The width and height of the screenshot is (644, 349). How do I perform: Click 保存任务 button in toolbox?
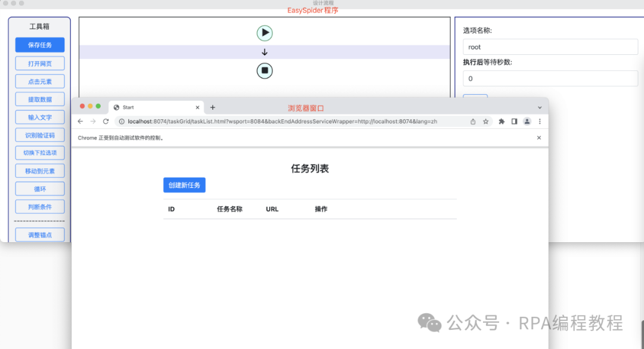pyautogui.click(x=40, y=45)
